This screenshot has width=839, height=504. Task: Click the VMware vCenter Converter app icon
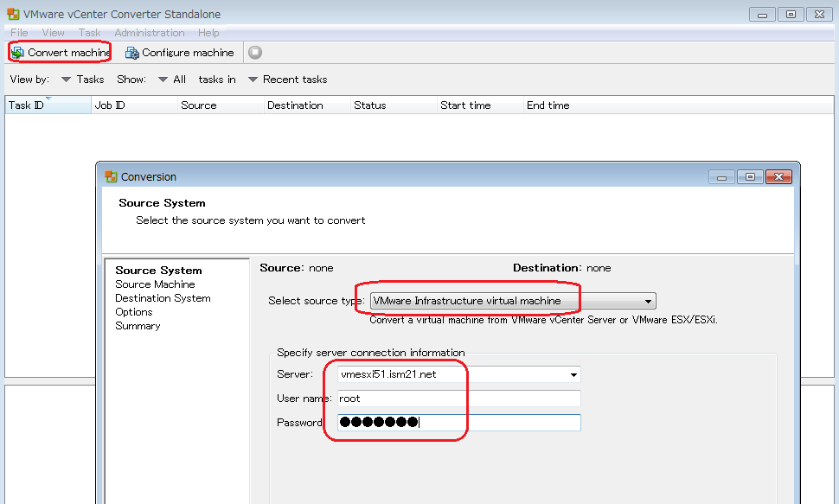(12, 14)
